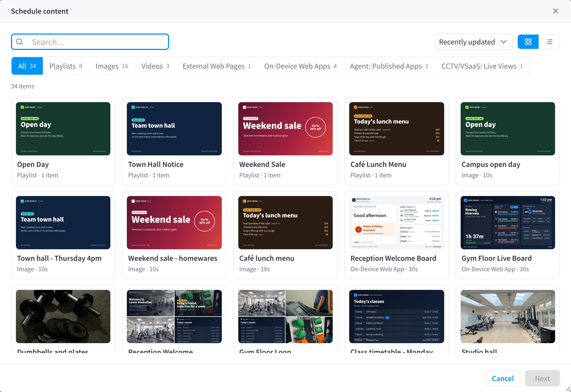This screenshot has height=392, width=571.
Task: Select the Reception Welcome collage thumbnail
Action: click(x=174, y=317)
